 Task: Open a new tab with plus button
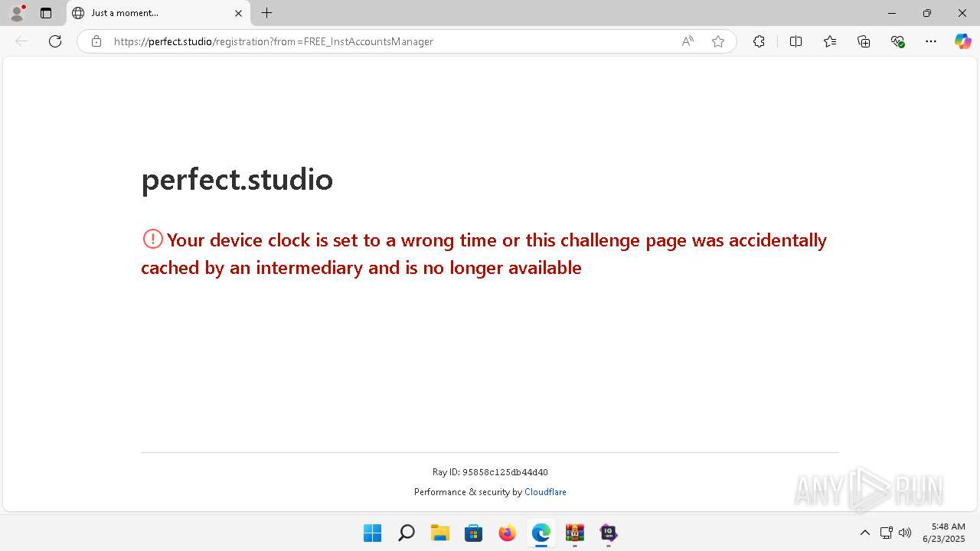(266, 13)
